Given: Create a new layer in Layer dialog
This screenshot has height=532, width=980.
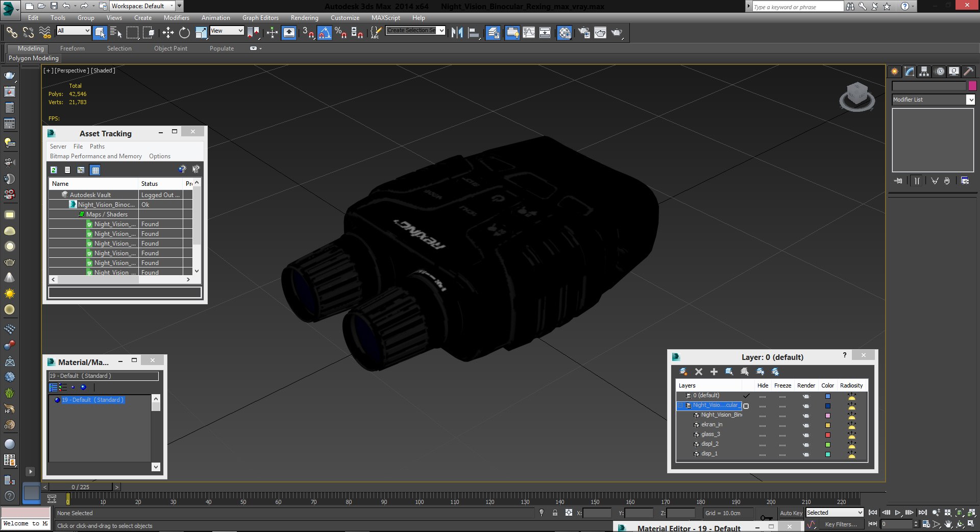Looking at the screenshot, I should pos(683,372).
